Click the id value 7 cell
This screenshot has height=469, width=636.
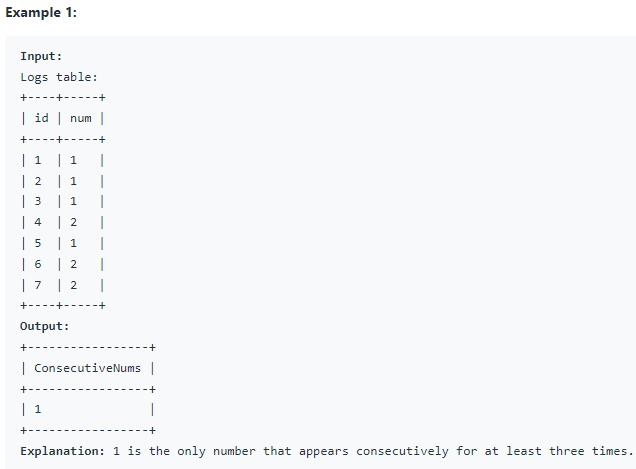[x=38, y=285]
